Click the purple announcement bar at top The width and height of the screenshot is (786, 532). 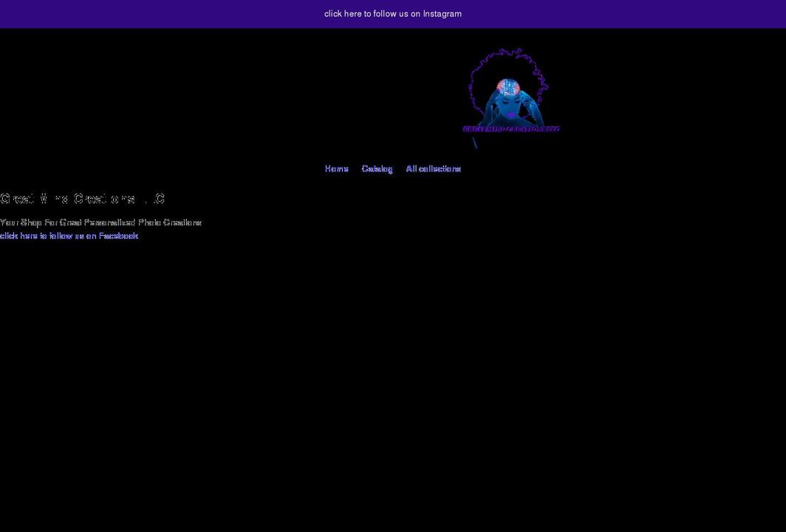click(393, 13)
